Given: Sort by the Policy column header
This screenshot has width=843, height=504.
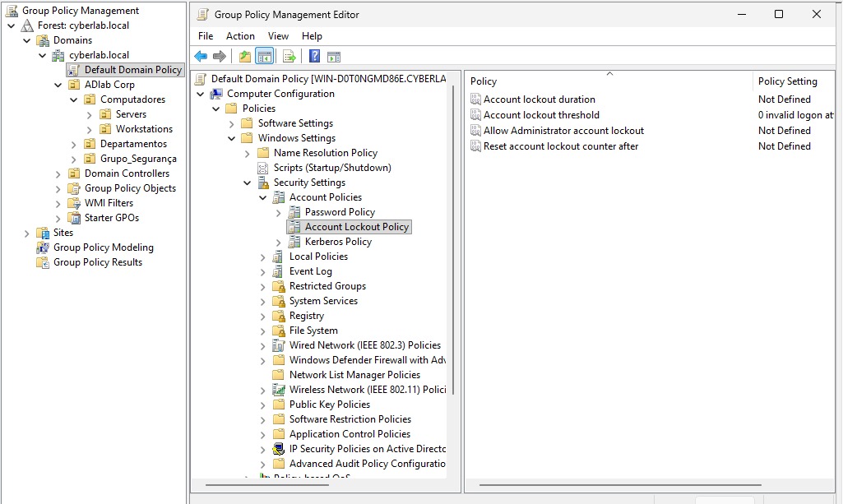Looking at the screenshot, I should (x=609, y=81).
